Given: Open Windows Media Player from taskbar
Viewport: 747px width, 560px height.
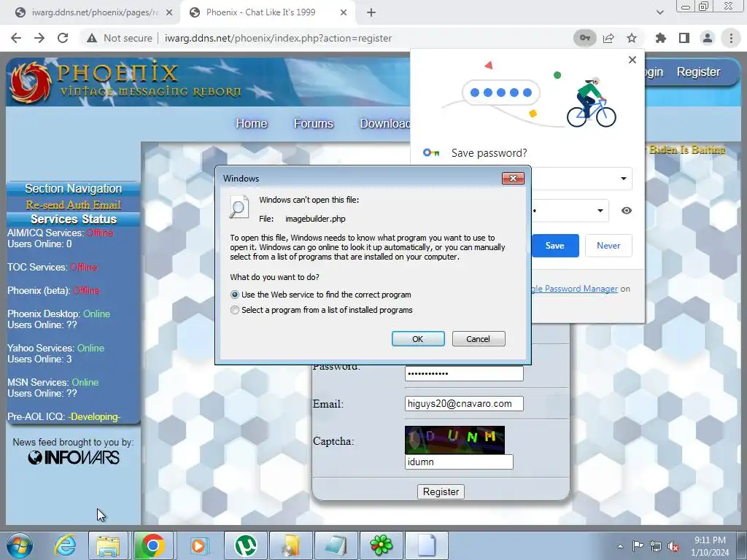Looking at the screenshot, I should tap(199, 545).
